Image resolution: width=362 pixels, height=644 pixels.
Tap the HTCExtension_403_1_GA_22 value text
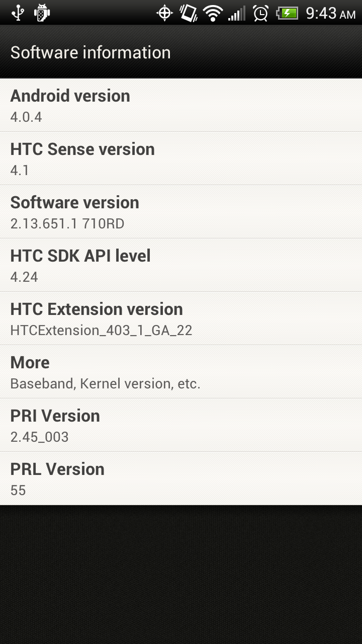[101, 331]
